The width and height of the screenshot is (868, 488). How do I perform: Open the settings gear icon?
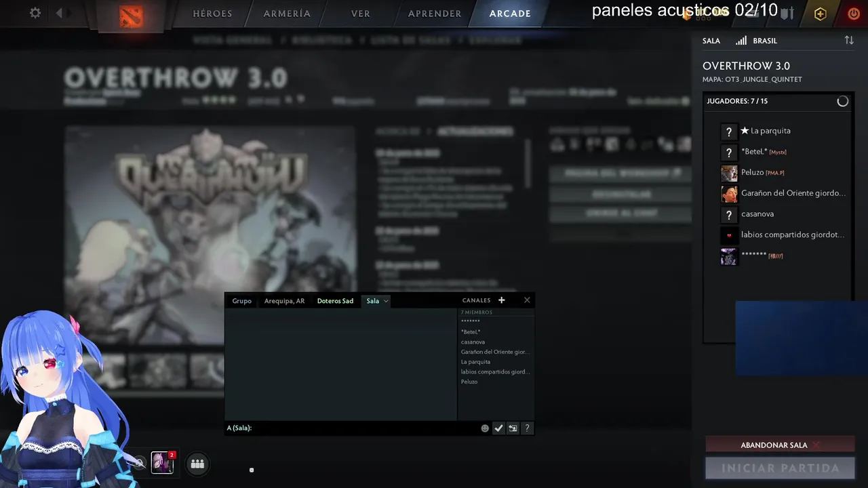(35, 13)
